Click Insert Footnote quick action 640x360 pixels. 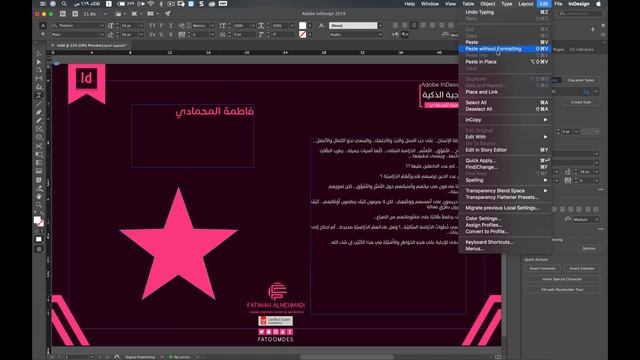click(x=542, y=268)
